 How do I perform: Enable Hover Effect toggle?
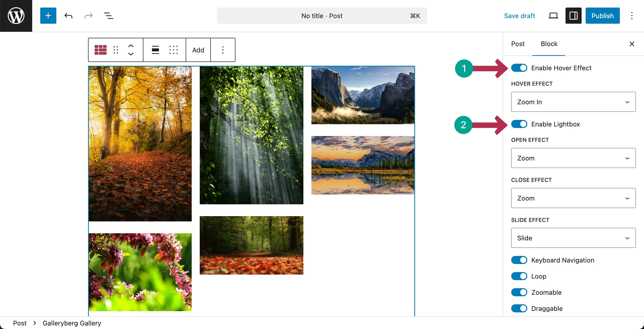pyautogui.click(x=519, y=68)
